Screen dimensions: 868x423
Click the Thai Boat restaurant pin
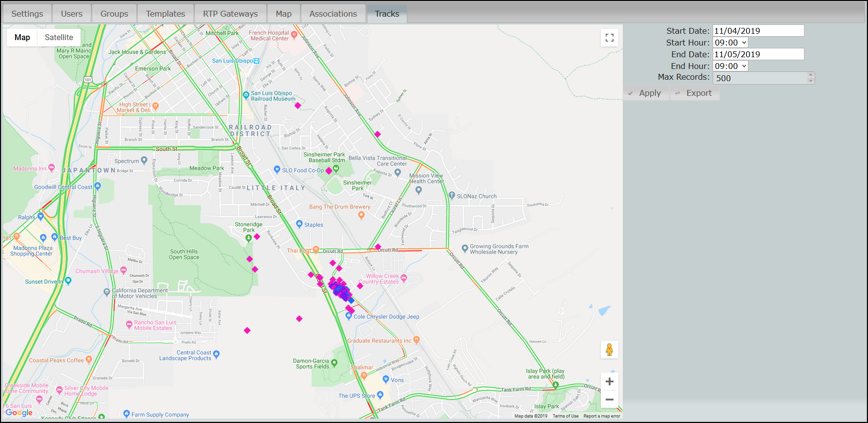pos(316,249)
